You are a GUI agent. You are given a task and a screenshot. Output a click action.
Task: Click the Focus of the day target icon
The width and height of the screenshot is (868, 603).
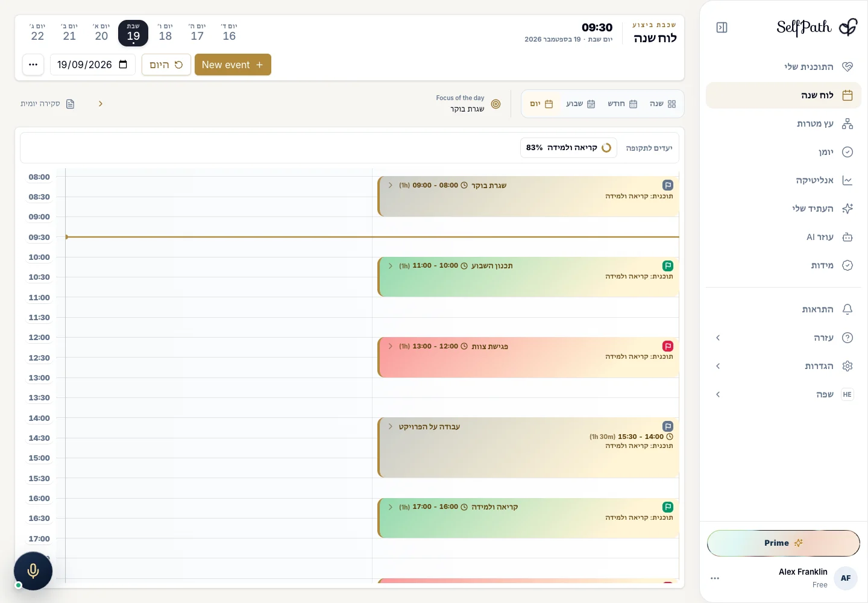(495, 104)
